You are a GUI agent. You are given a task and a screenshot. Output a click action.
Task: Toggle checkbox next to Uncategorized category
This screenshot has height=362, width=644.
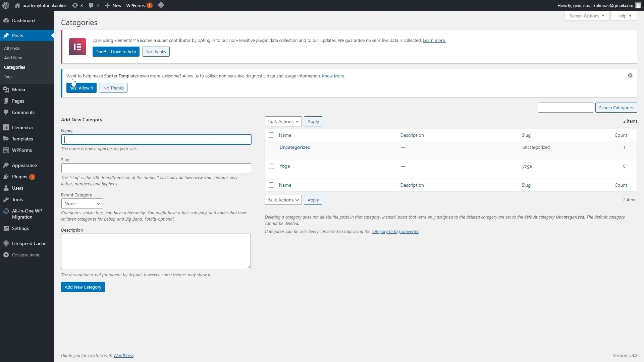tap(271, 147)
